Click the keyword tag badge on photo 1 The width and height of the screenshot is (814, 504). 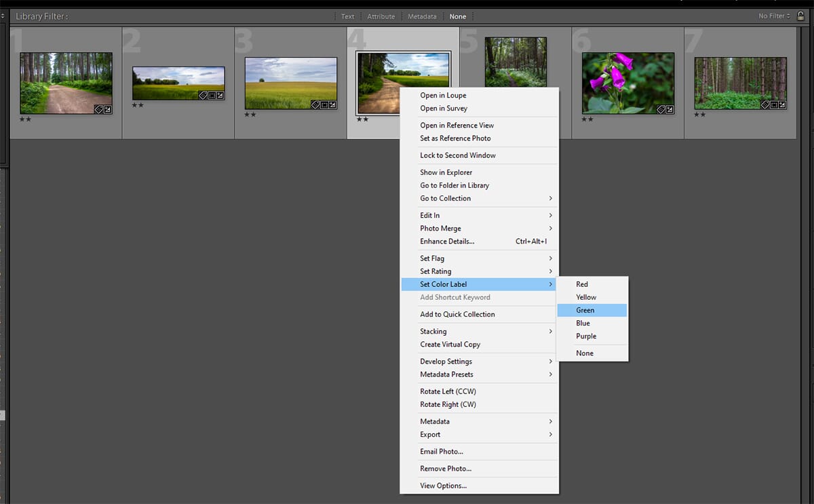click(98, 109)
